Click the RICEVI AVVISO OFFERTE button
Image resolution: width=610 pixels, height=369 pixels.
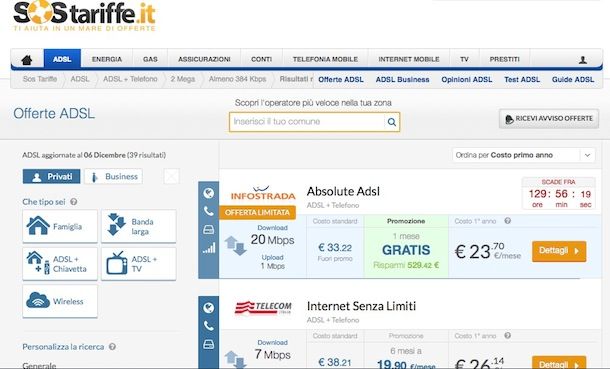coord(549,119)
